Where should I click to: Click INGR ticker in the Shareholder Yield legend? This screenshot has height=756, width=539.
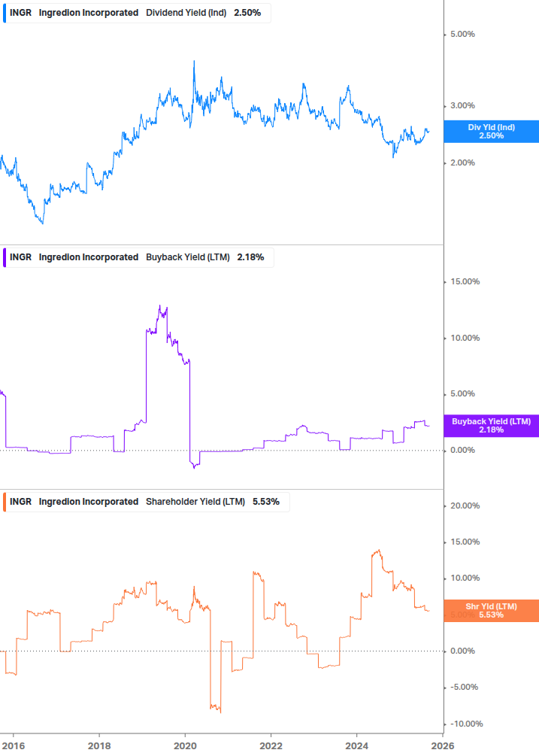[21, 502]
